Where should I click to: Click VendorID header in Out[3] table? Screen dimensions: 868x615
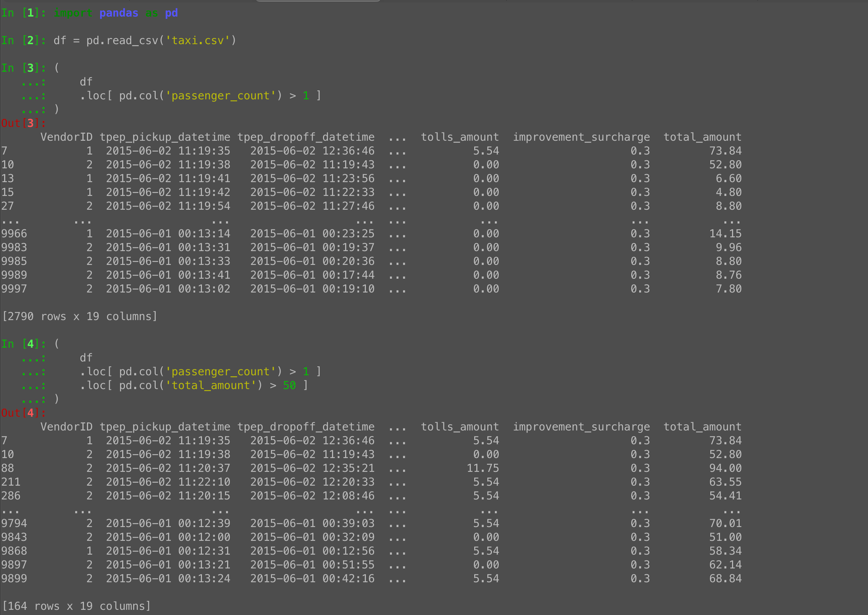tap(66, 137)
